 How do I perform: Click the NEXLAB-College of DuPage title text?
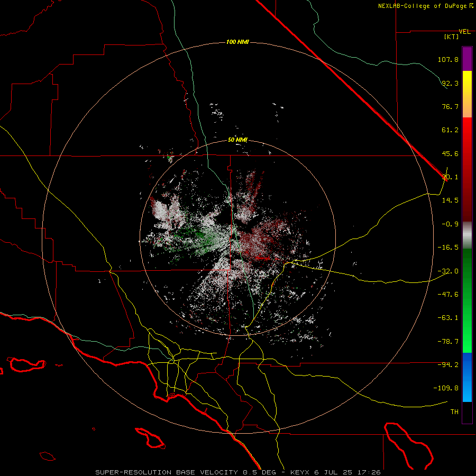tap(422, 6)
